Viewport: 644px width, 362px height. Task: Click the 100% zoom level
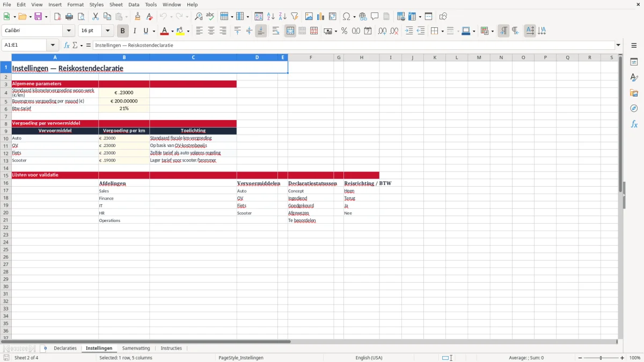(x=635, y=358)
